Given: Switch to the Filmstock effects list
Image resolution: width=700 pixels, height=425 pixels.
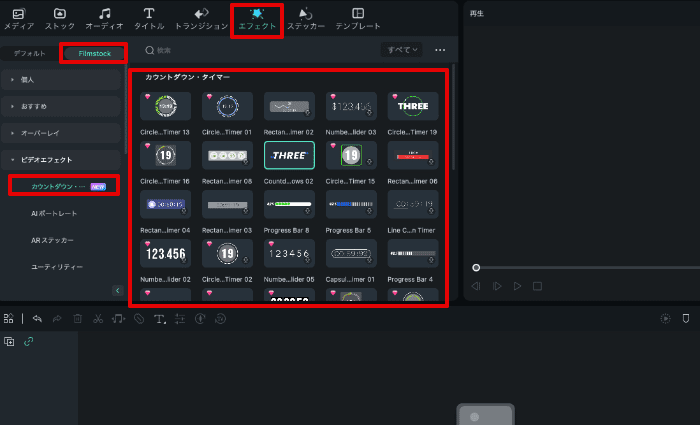Looking at the screenshot, I should point(94,53).
